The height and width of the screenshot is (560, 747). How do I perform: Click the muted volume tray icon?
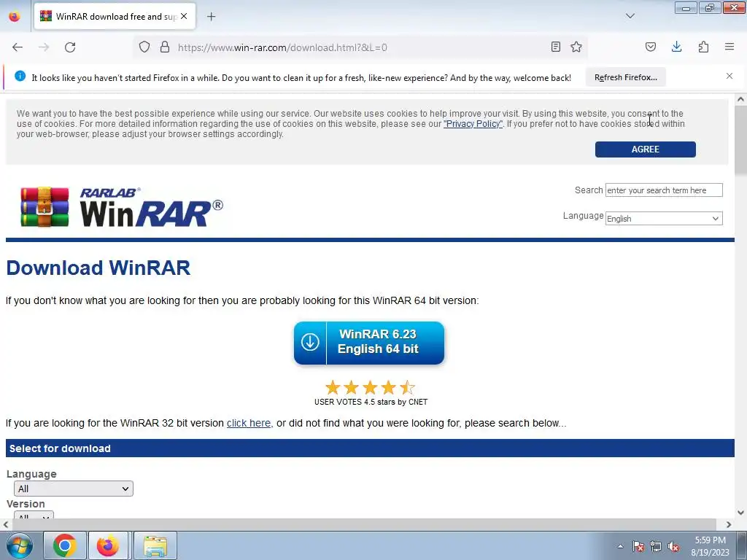(x=673, y=546)
